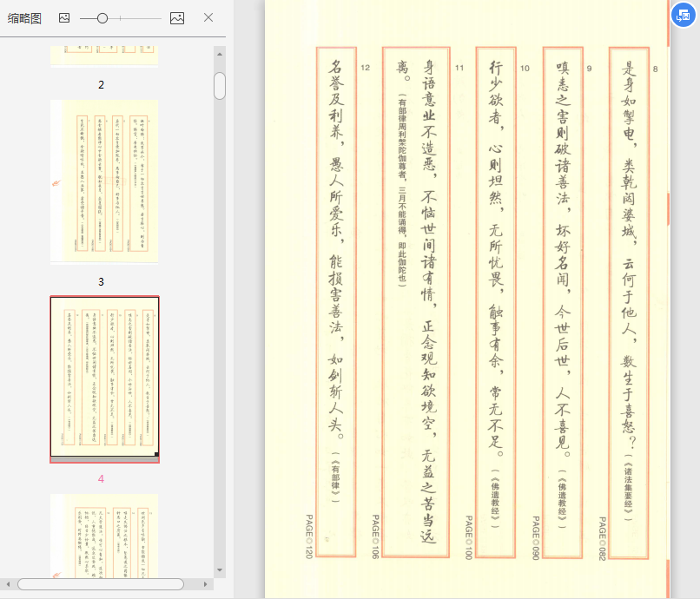Screen dimensions: 700x599
Task: Click the thumbnail panel scroll down arrow
Action: pos(220,570)
